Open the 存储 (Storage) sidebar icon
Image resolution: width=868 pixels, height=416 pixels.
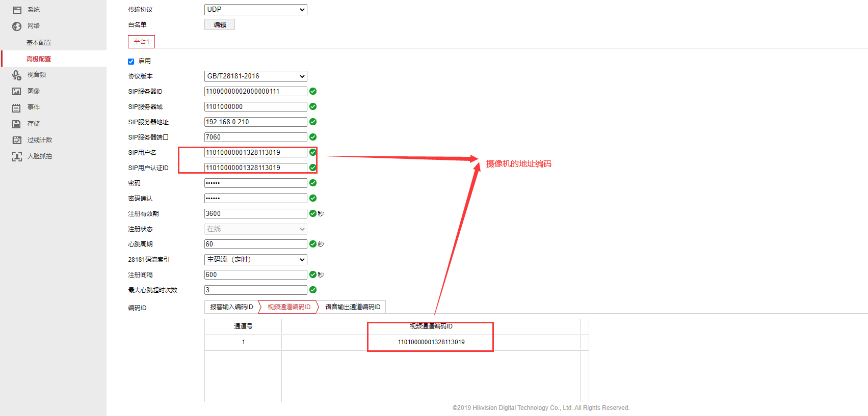[17, 124]
